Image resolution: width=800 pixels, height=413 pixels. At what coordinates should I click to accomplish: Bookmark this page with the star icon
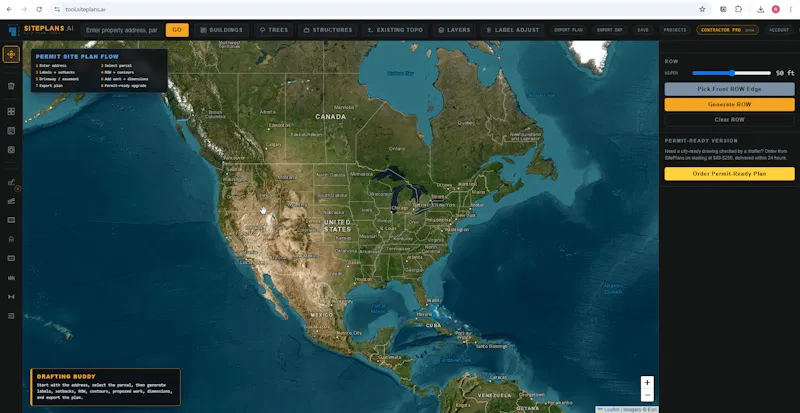[x=702, y=9]
